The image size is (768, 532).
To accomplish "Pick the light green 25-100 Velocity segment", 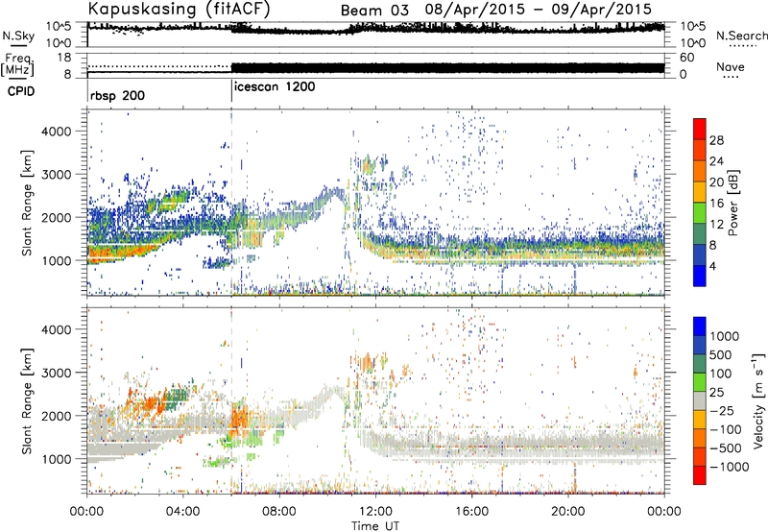I will click(700, 382).
